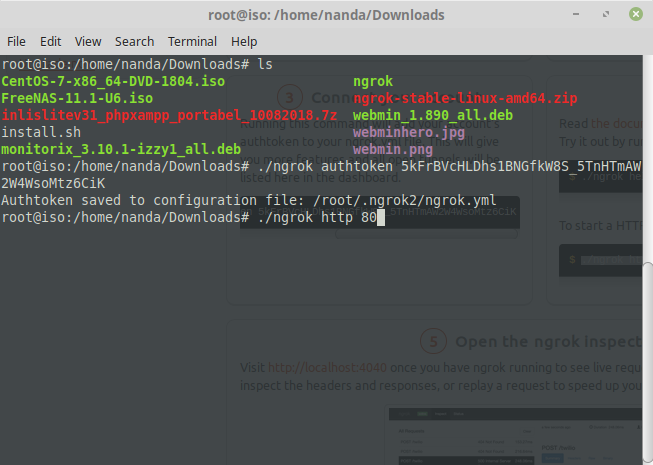The width and height of the screenshot is (653, 465).
Task: Open the View menu
Action: [88, 42]
